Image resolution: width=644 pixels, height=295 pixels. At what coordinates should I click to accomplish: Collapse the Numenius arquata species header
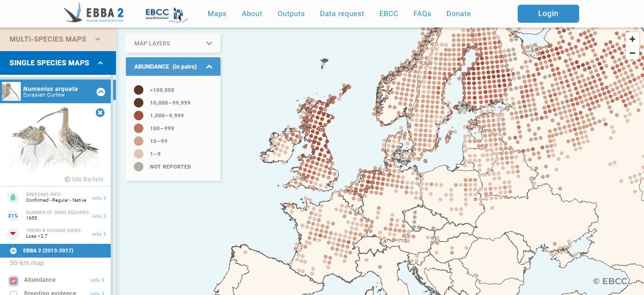101,92
